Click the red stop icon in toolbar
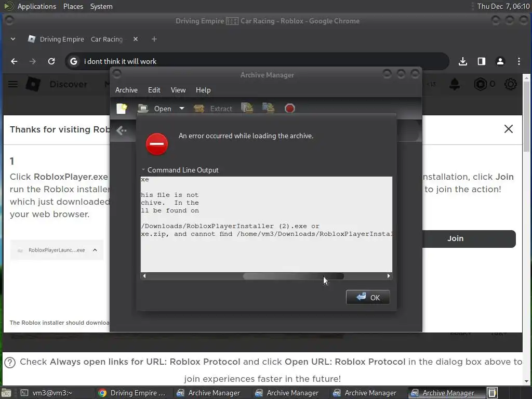Screen dimensions: 532x399 [x=290, y=109]
